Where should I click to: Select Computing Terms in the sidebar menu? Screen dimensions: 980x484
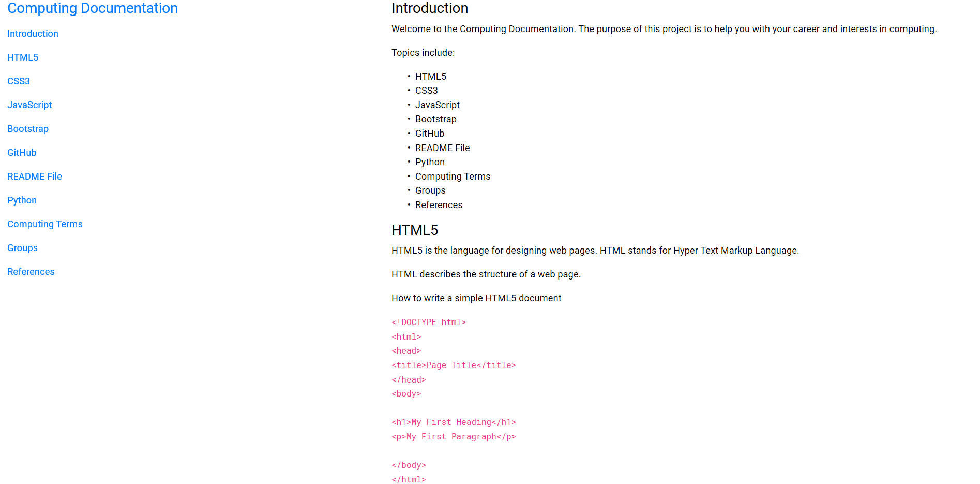pos(45,224)
